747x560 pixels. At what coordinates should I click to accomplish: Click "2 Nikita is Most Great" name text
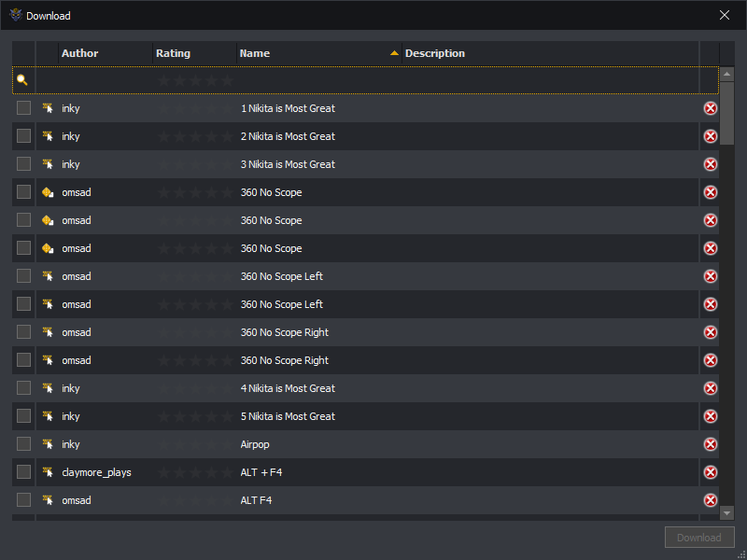point(288,136)
